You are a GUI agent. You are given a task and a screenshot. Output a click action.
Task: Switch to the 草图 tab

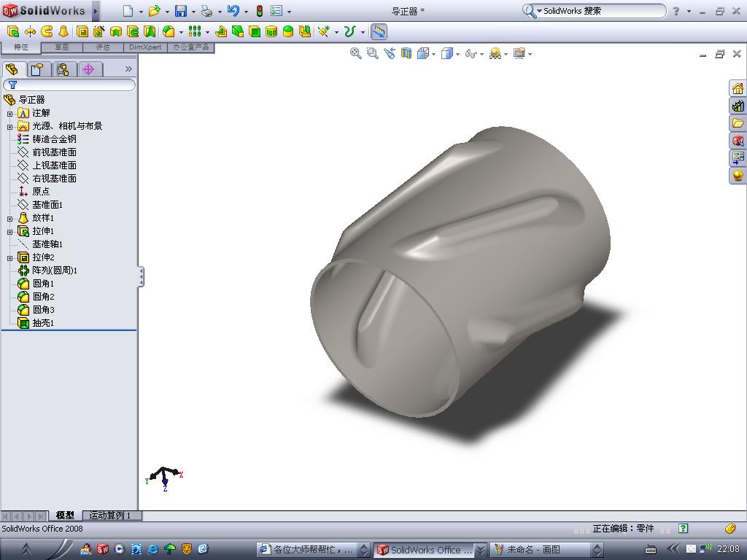click(62, 47)
